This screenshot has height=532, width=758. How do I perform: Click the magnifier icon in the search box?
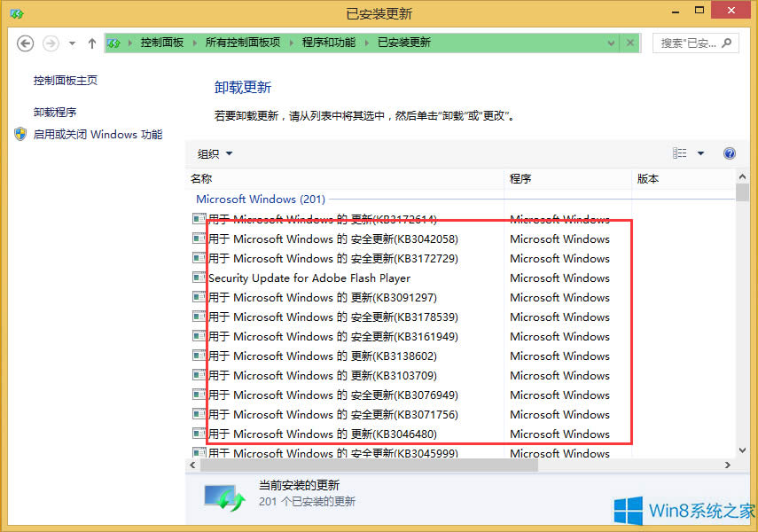click(725, 43)
